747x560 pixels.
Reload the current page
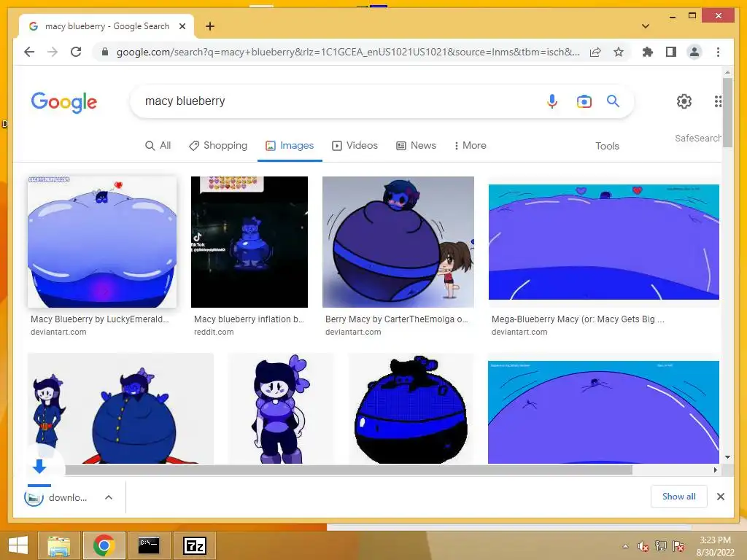point(76,52)
